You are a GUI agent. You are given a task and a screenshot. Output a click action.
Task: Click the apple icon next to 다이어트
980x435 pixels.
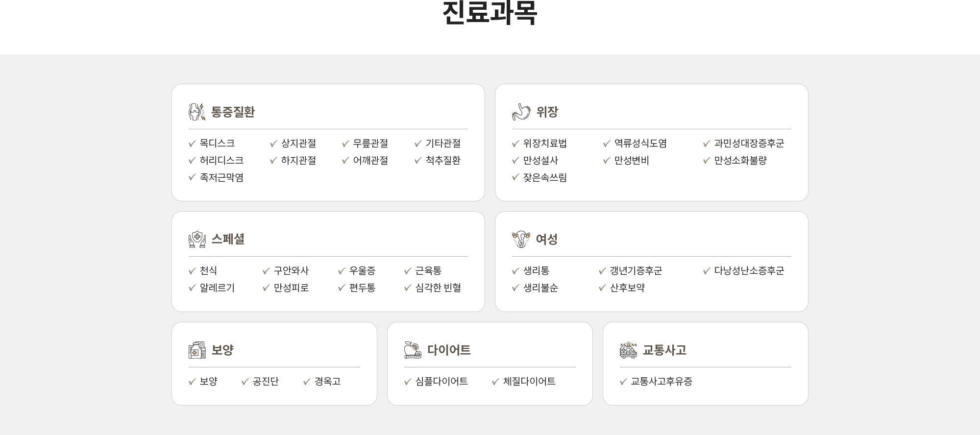pyautogui.click(x=413, y=350)
